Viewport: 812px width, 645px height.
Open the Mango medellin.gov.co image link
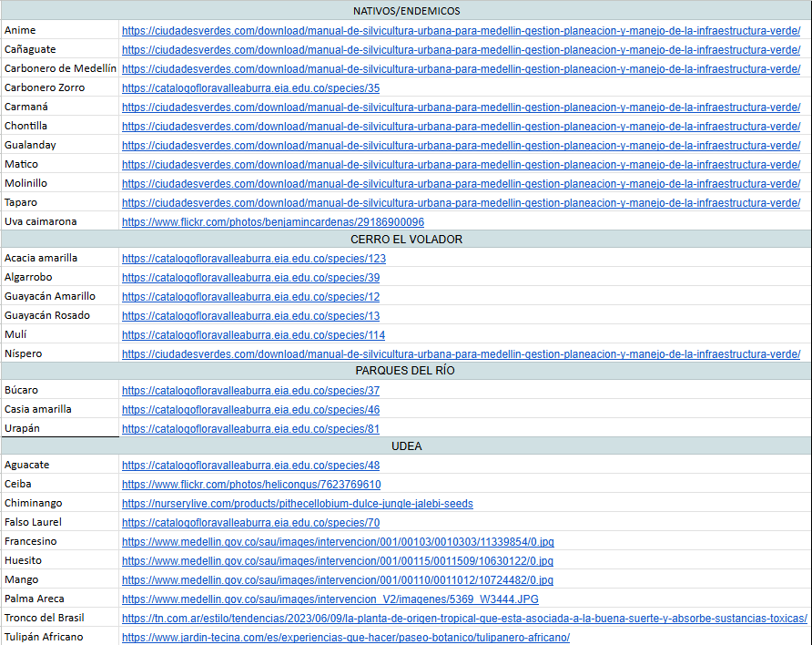pos(338,580)
